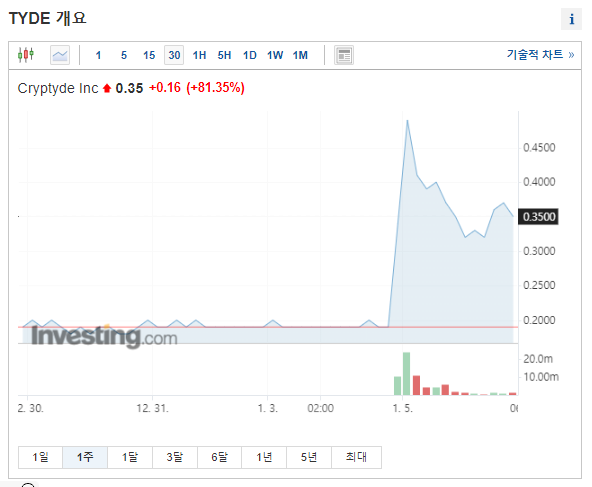Screen dimensions: 592x487
Task: Open the 기술적 차트 link
Action: [x=540, y=55]
